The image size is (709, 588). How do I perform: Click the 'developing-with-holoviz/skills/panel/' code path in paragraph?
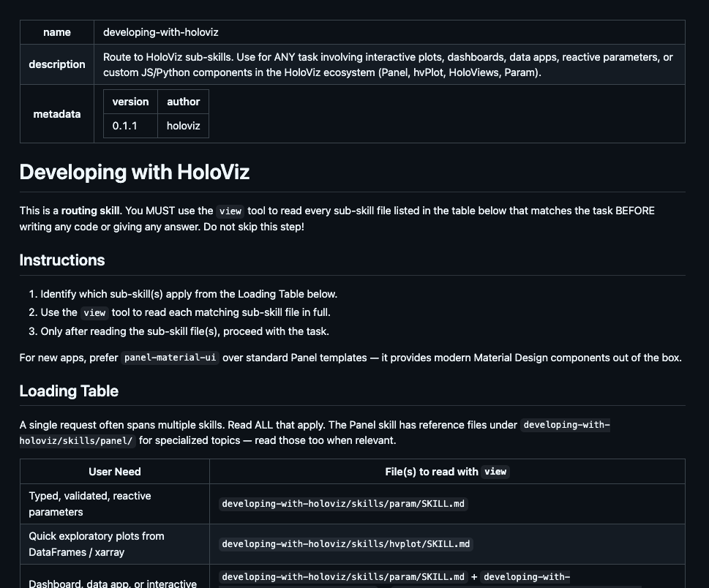[x=315, y=432]
